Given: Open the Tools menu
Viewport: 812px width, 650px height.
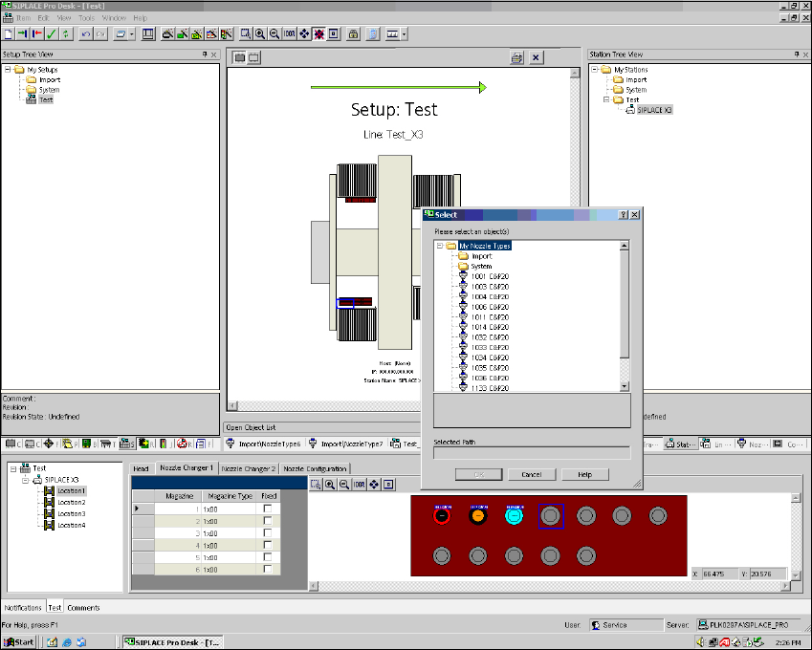Looking at the screenshot, I should [x=86, y=18].
